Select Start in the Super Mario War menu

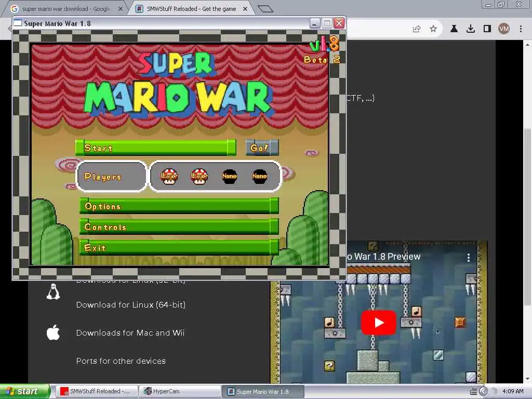pos(156,148)
